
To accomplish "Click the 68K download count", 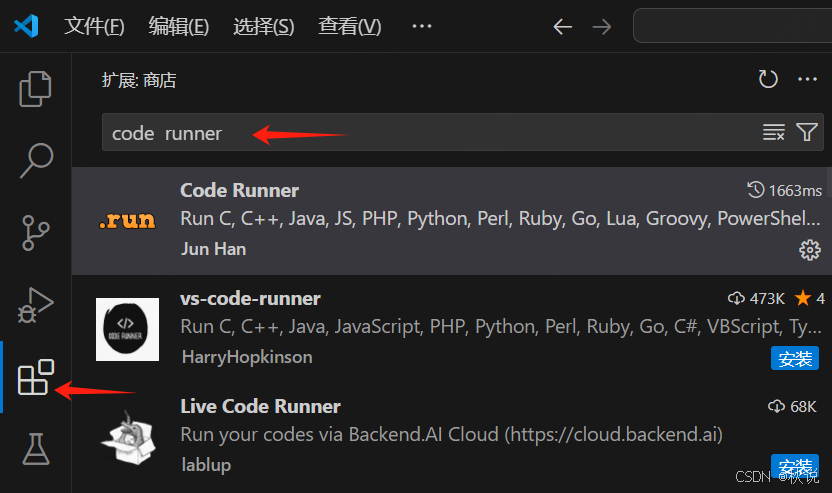I will [792, 406].
